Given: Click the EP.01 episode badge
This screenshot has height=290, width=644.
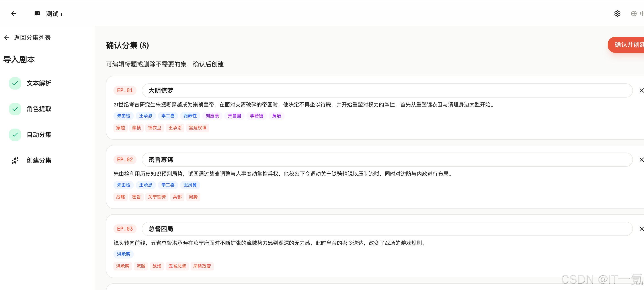Looking at the screenshot, I should 125,90.
